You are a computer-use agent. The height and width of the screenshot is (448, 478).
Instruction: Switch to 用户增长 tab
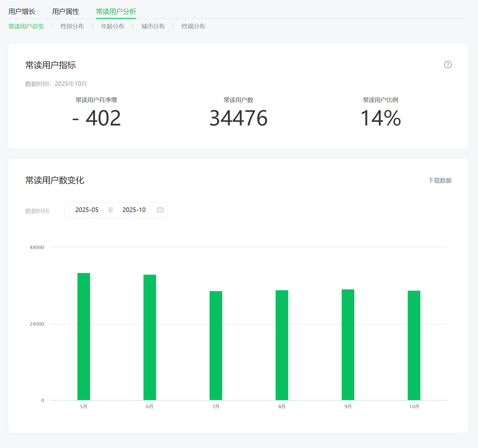point(22,12)
